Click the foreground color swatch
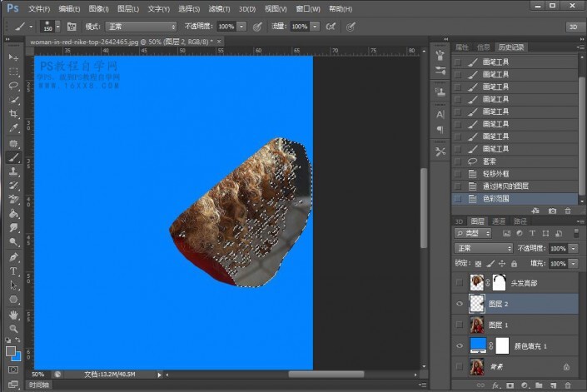 tap(11, 352)
